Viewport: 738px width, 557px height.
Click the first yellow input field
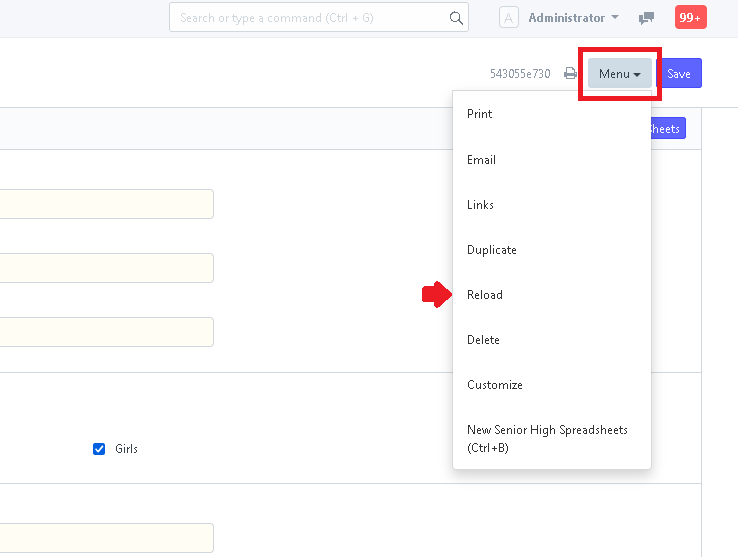point(106,204)
